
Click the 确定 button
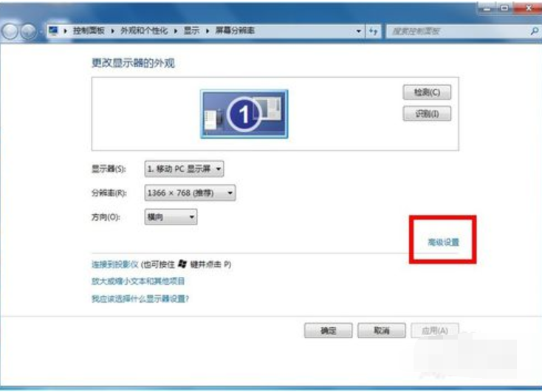[328, 331]
